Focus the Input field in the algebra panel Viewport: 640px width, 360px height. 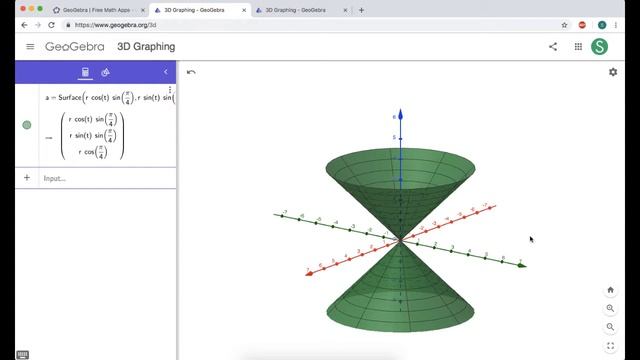pyautogui.click(x=108, y=178)
